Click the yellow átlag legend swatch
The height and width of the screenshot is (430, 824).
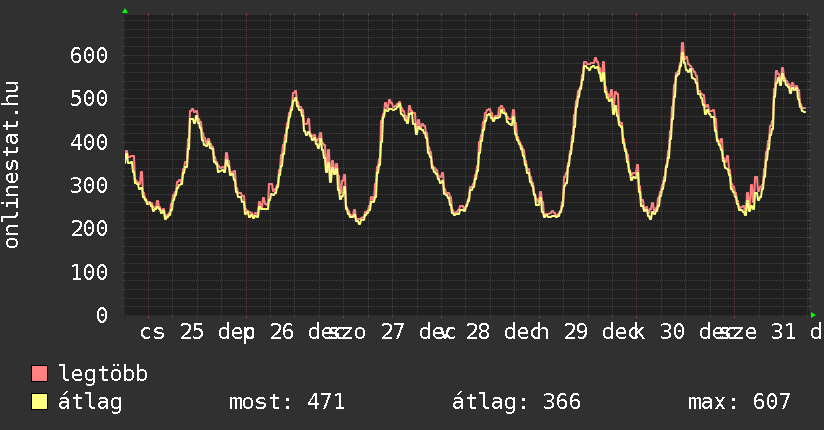[40, 402]
